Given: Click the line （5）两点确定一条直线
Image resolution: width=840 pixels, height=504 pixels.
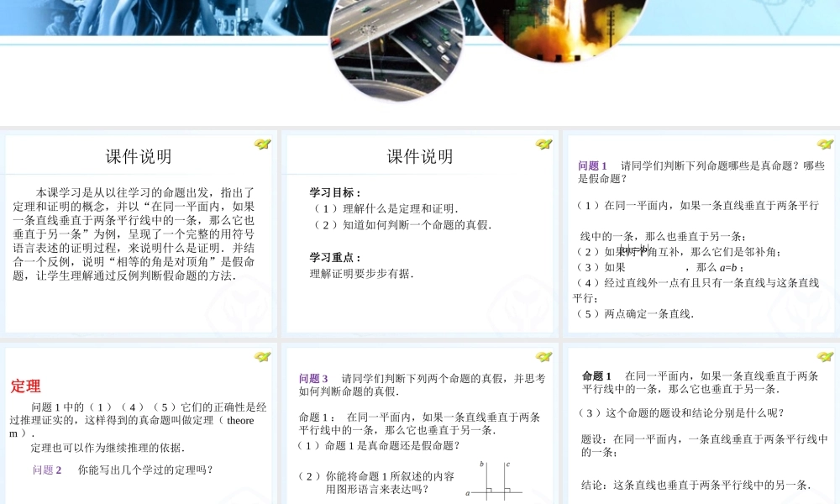Looking at the screenshot, I should 633,314.
